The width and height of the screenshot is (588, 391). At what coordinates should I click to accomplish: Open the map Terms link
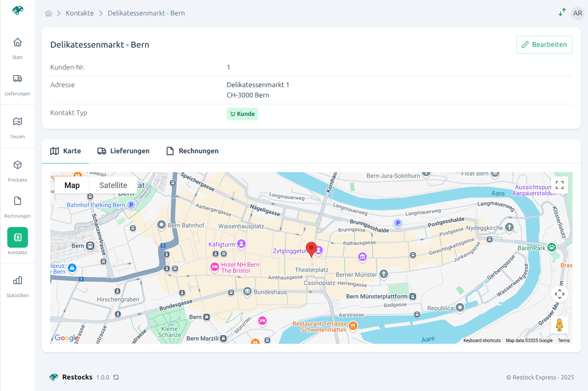(564, 340)
